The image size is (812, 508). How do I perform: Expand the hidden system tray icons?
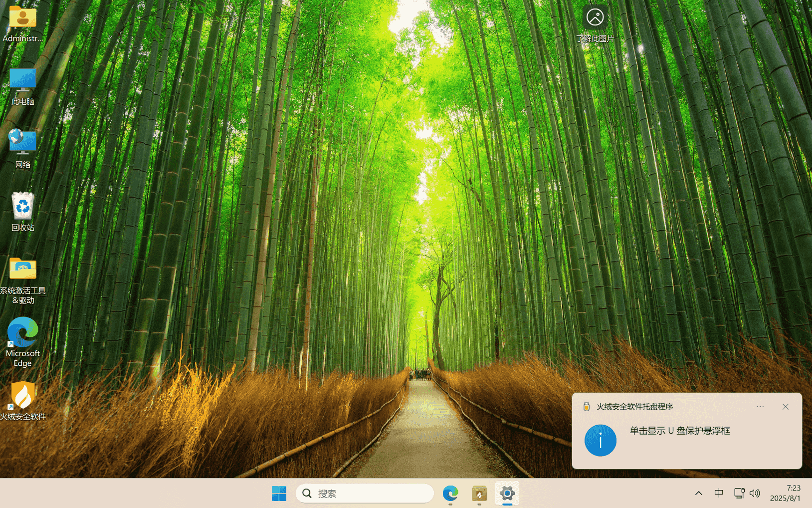pos(699,493)
